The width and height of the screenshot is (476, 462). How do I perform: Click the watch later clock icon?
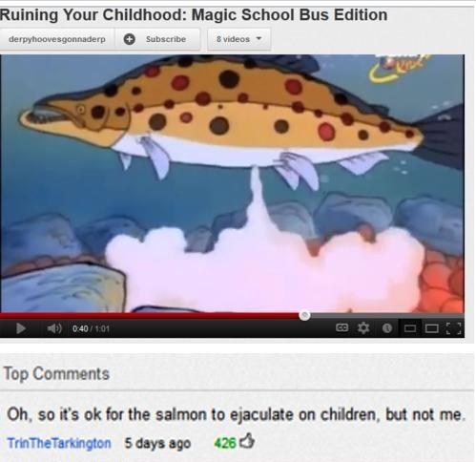[387, 328]
